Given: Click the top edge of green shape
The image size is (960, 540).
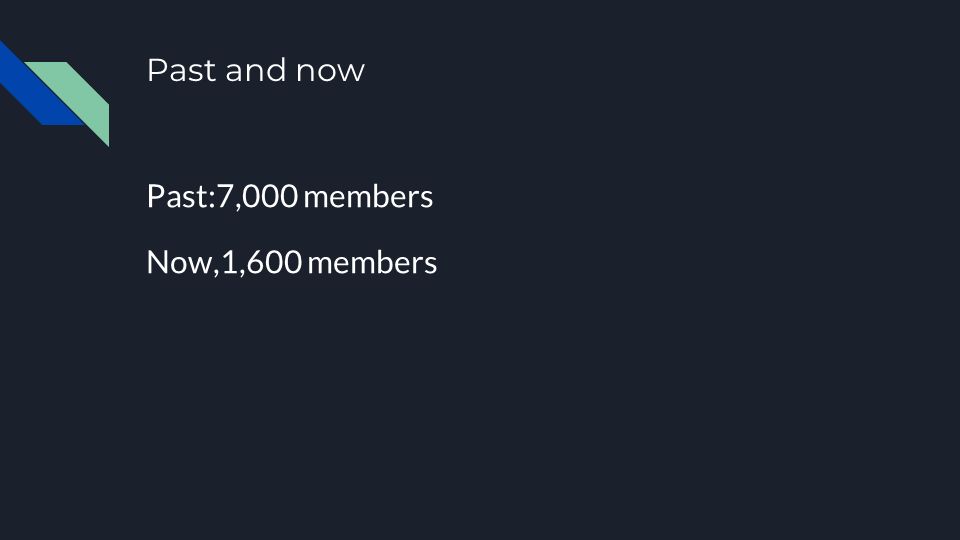Looking at the screenshot, I should (45, 62).
